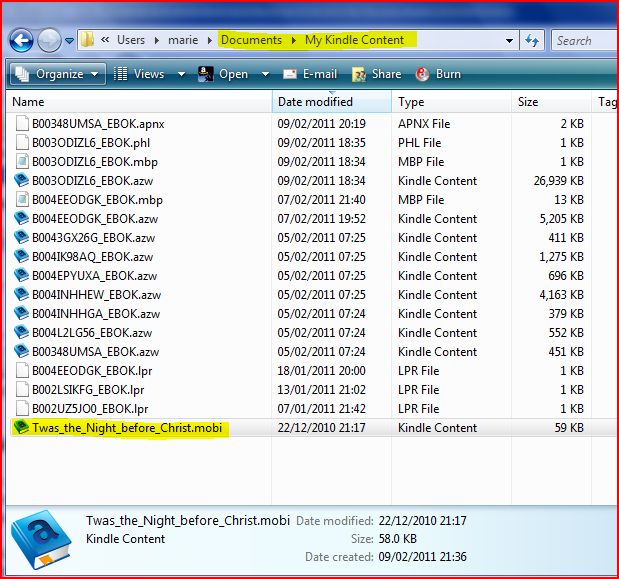Click file name B004L2LG56_EBOK.azw

click(x=92, y=333)
